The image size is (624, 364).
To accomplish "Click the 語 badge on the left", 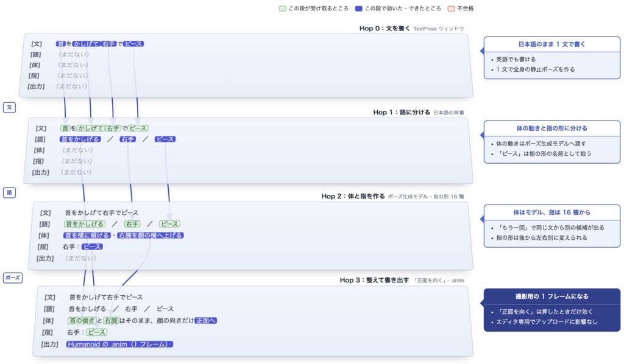I will [9, 192].
